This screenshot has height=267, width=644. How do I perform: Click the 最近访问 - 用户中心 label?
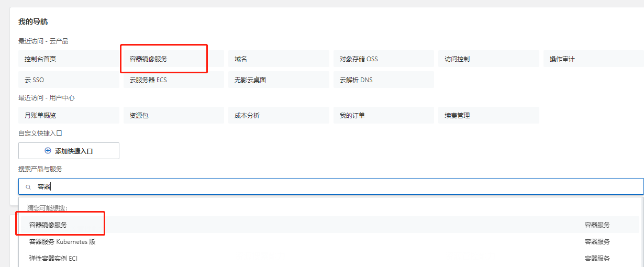pyautogui.click(x=47, y=97)
